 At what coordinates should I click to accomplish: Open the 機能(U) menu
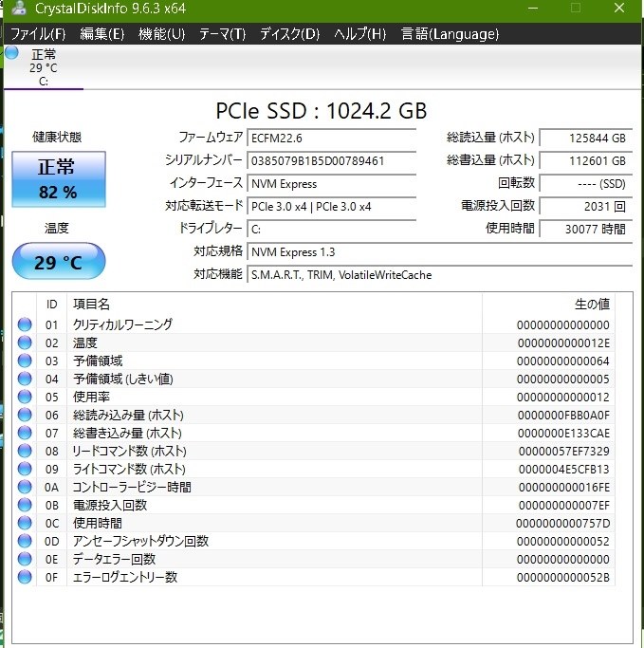(x=162, y=34)
